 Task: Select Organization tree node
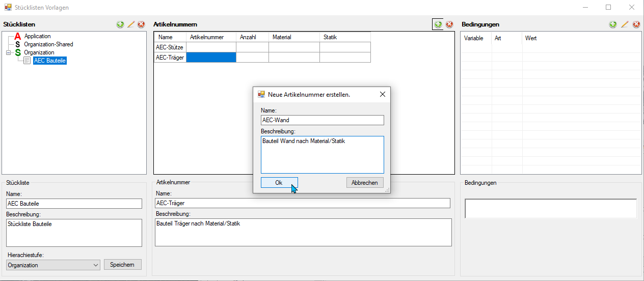point(39,52)
